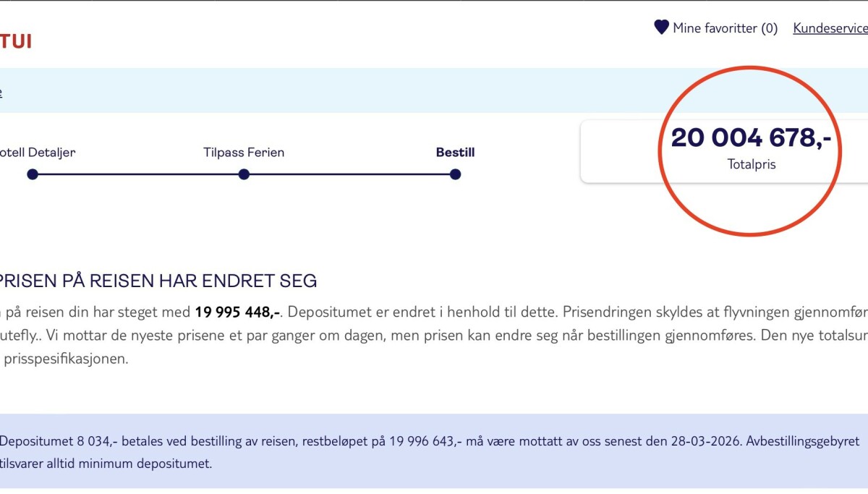868x494 pixels.
Task: Click the Tilpass Ferien step dot
Action: (244, 174)
